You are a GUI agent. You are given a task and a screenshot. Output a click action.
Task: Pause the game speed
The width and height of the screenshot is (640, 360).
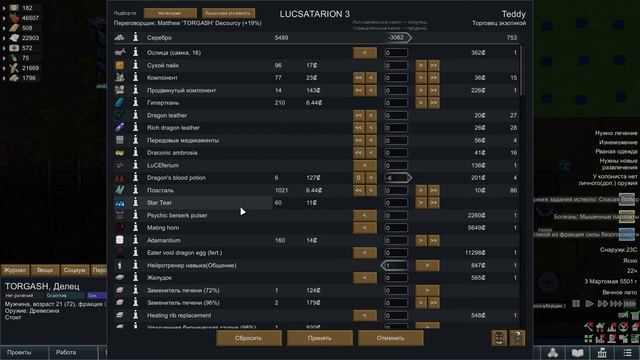click(576, 304)
